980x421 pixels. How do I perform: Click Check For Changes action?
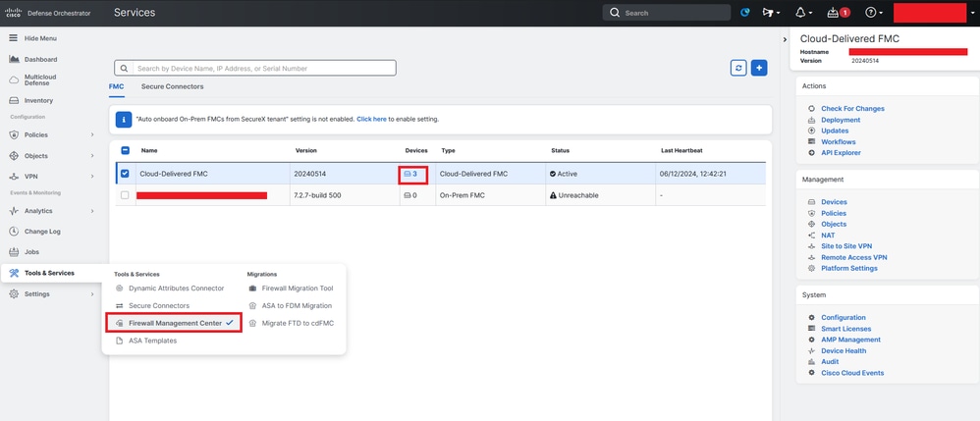pos(852,109)
